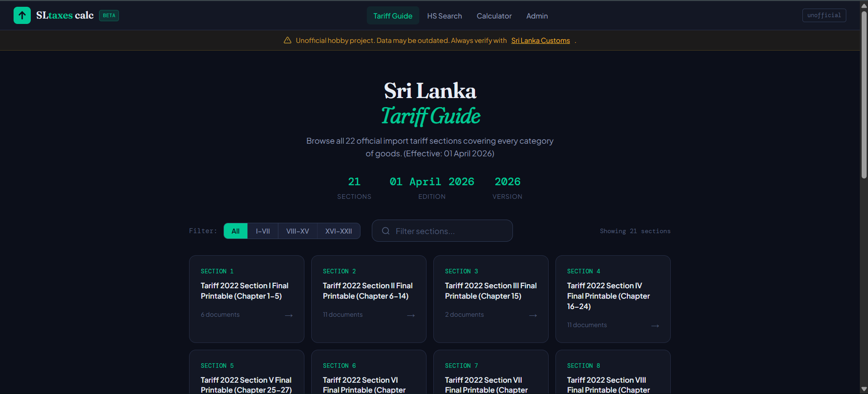Filter sections by XVI–XXII
Screen dimensions: 868x394
tap(339, 231)
